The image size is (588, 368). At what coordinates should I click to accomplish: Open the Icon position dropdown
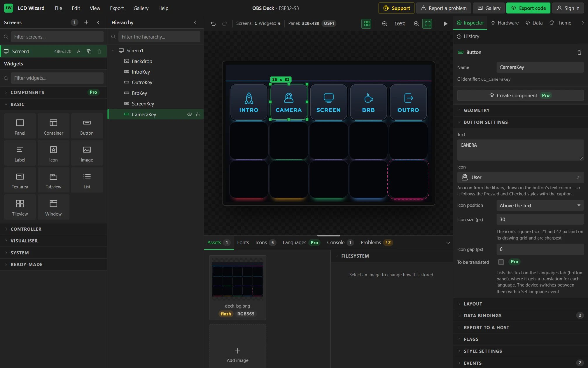pos(540,206)
